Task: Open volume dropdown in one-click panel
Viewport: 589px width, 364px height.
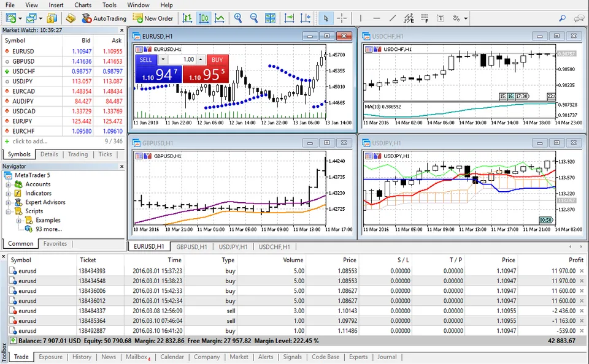Action: click(163, 59)
